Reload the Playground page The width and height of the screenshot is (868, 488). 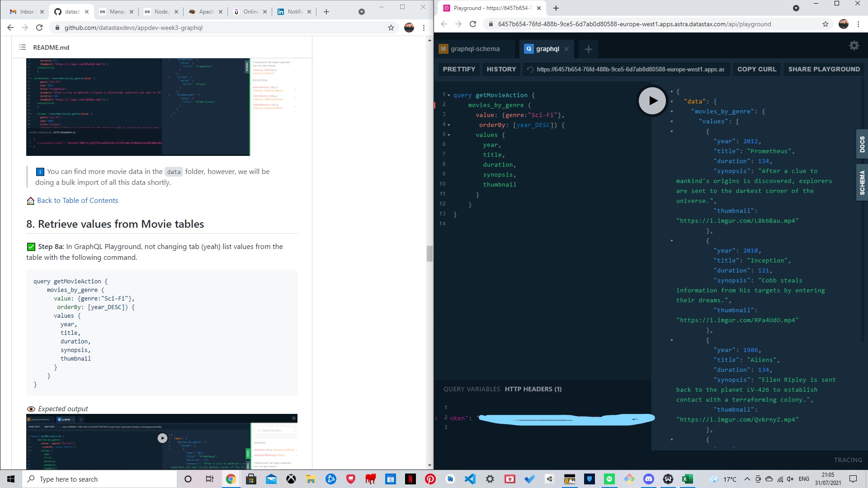[473, 24]
